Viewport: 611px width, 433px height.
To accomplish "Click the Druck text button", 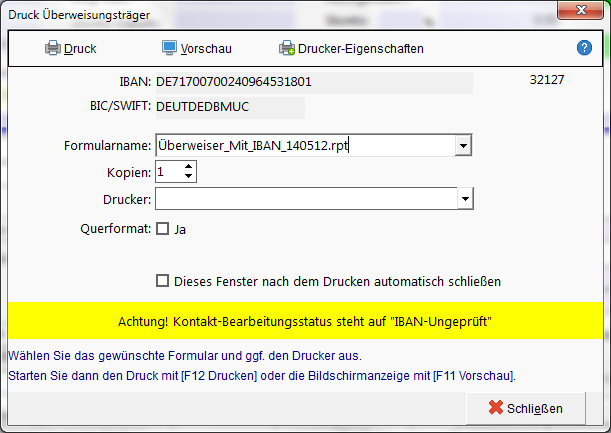I will [x=80, y=49].
